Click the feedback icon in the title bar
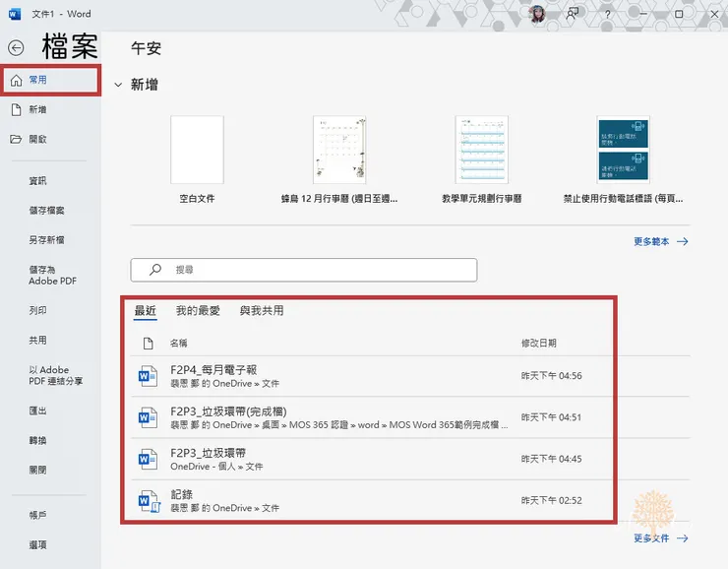 pyautogui.click(x=572, y=14)
